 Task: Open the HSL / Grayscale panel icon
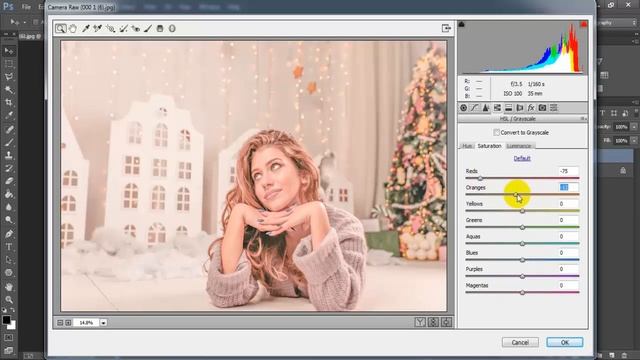point(497,108)
